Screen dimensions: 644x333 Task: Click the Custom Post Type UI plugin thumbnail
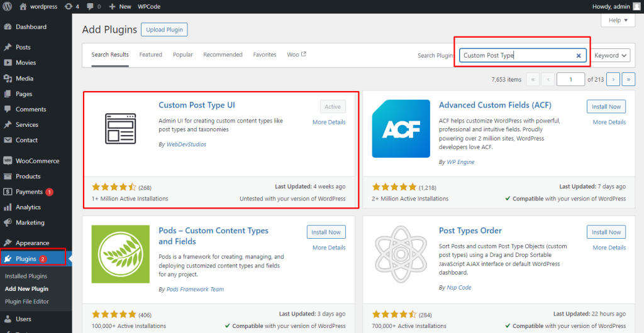[120, 129]
